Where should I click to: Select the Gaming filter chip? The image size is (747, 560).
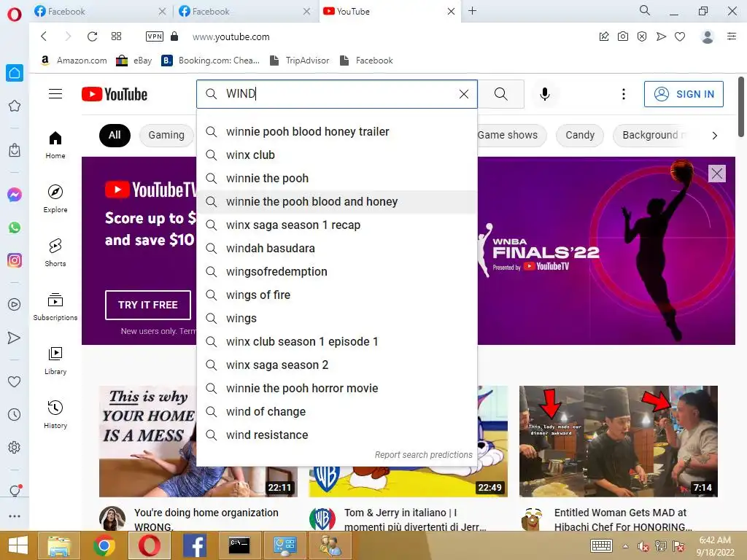(166, 135)
